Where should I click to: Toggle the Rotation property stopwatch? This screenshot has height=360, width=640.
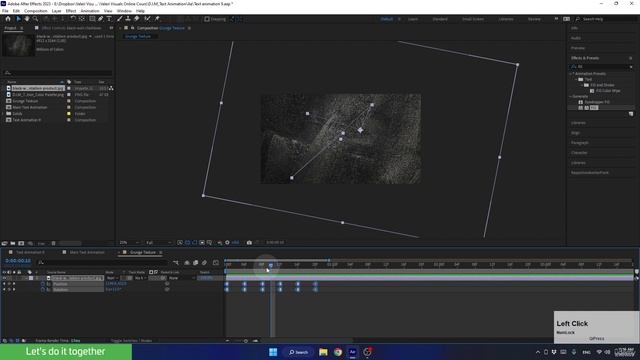(x=43, y=289)
